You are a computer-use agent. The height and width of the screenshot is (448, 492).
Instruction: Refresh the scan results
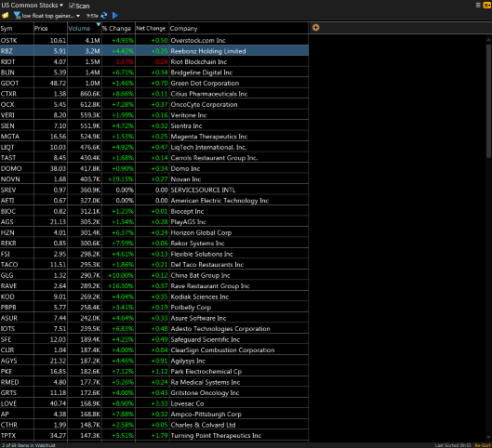click(x=104, y=16)
